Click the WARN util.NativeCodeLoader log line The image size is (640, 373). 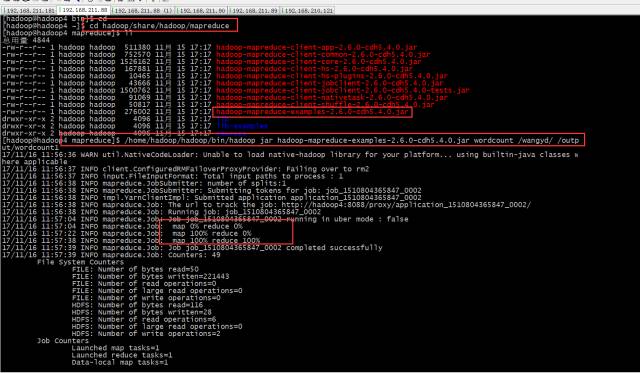pos(290,155)
